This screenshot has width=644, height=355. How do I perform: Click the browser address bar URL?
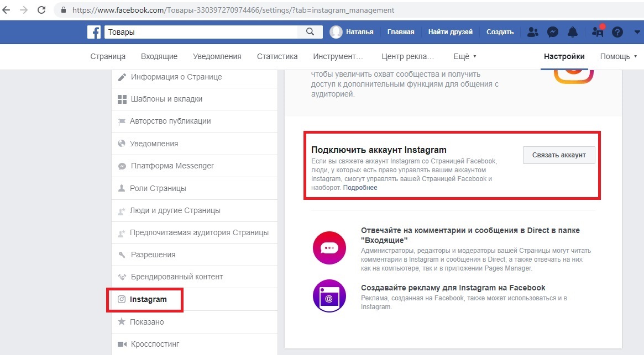point(233,10)
